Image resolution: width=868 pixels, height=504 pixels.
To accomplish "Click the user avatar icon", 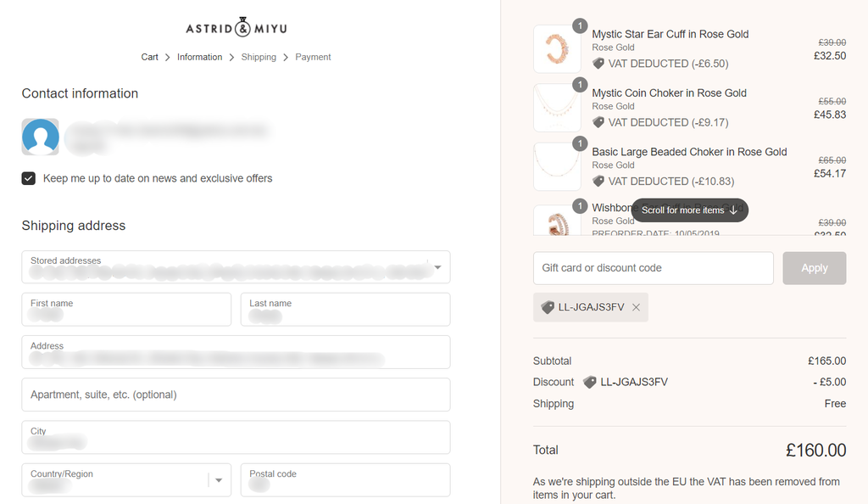I will [41, 137].
